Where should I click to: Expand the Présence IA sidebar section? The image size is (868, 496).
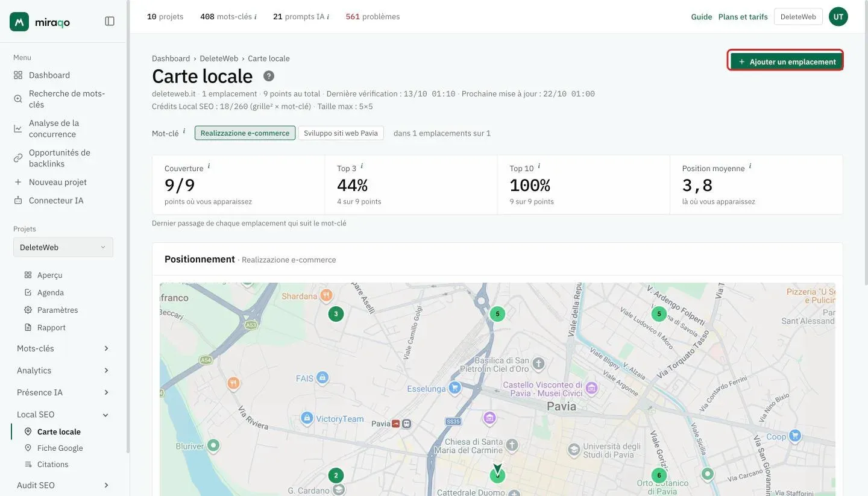pyautogui.click(x=63, y=392)
